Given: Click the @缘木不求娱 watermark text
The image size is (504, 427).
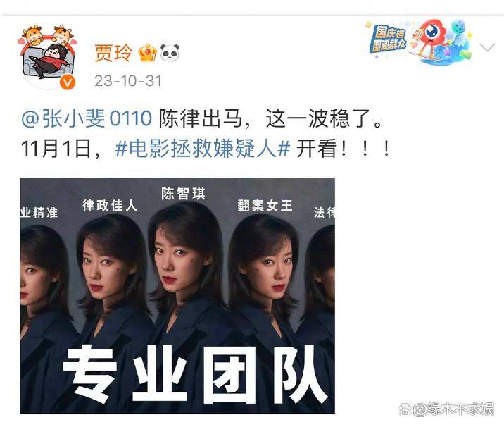Looking at the screenshot, I should coord(453,410).
